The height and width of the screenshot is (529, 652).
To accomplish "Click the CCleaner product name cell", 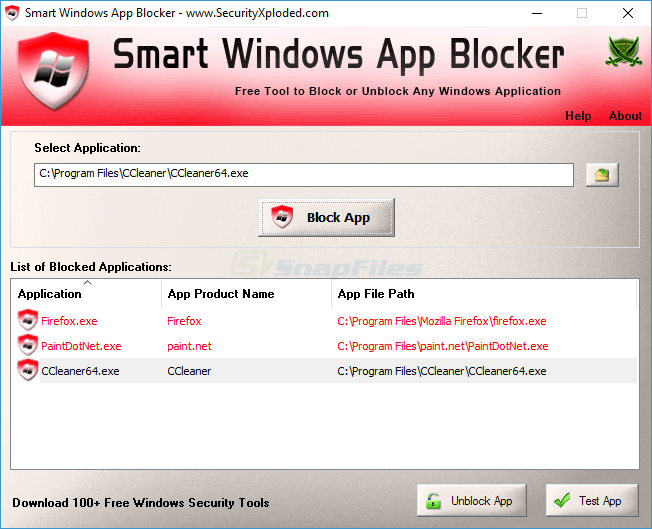I will pyautogui.click(x=189, y=371).
